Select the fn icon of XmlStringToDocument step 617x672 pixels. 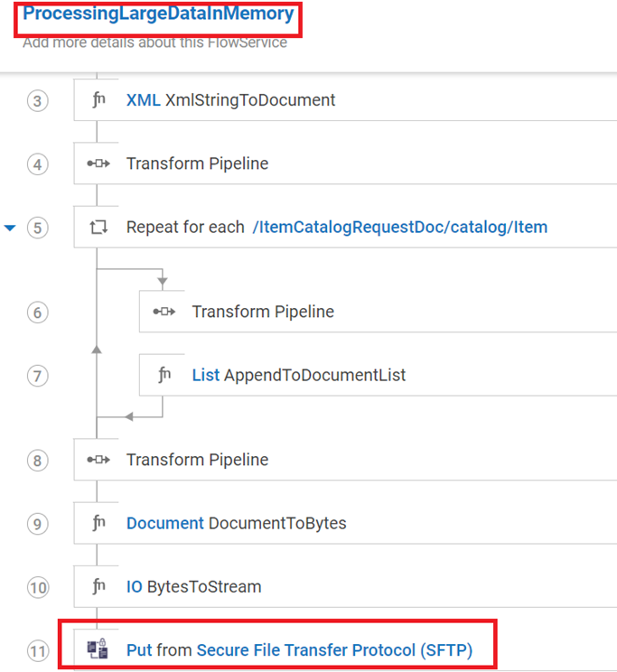(98, 100)
